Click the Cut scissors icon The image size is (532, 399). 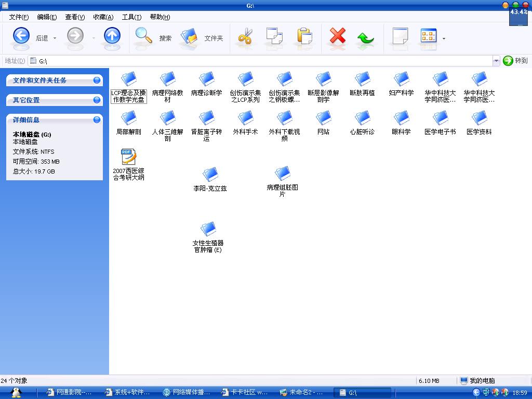coord(245,37)
